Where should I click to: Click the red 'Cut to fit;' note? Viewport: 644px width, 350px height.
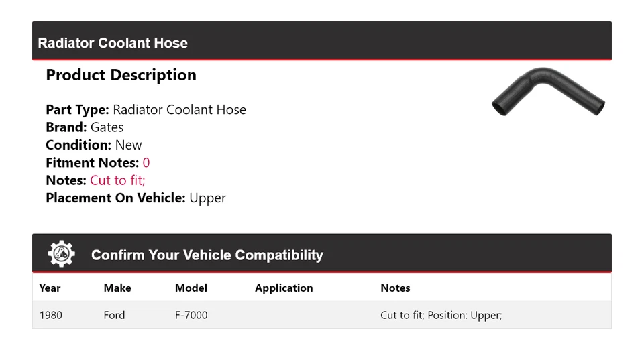117,180
